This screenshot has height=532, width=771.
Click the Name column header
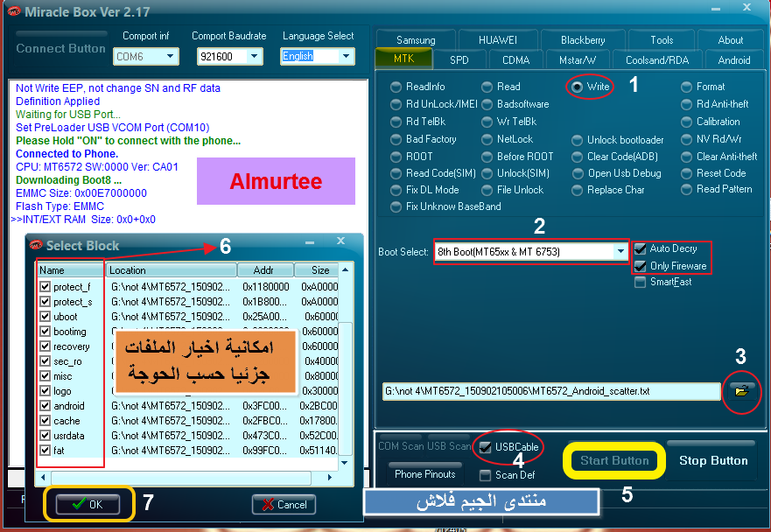coord(71,270)
